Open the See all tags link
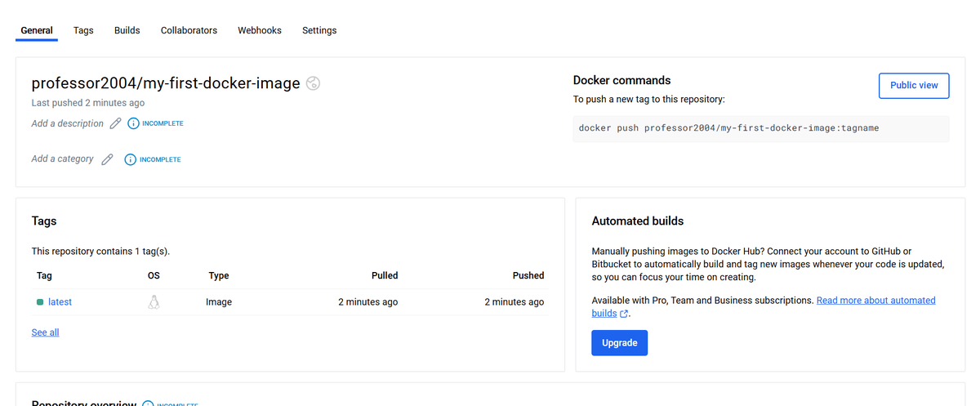The image size is (980, 406). click(x=45, y=332)
